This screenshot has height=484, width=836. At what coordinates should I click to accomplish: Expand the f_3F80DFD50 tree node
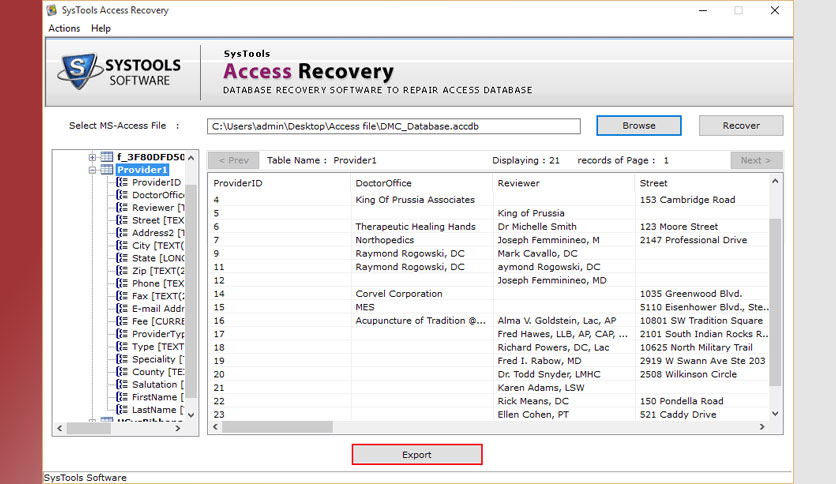(92, 157)
